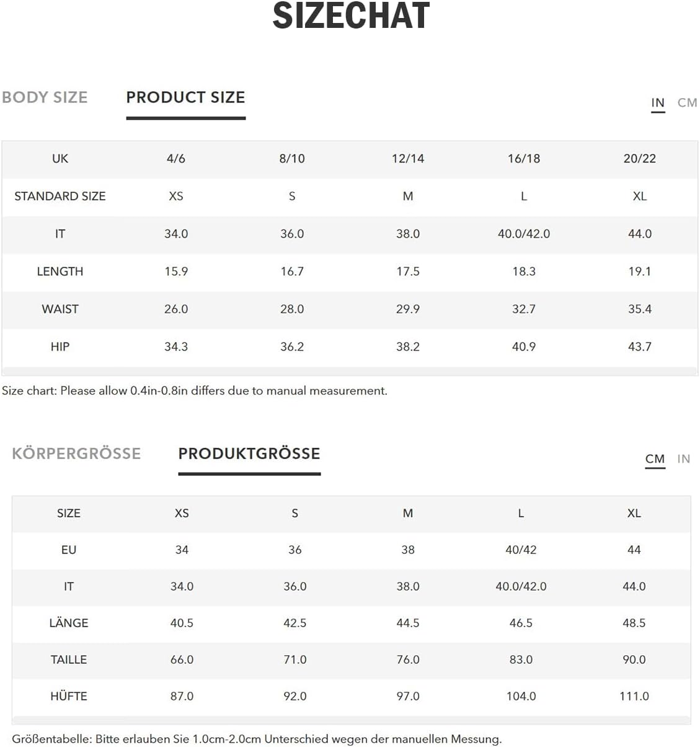This screenshot has height=747, width=700.
Task: Switch the PRODUKTGRÖSSE table to IN units
Action: (x=683, y=459)
